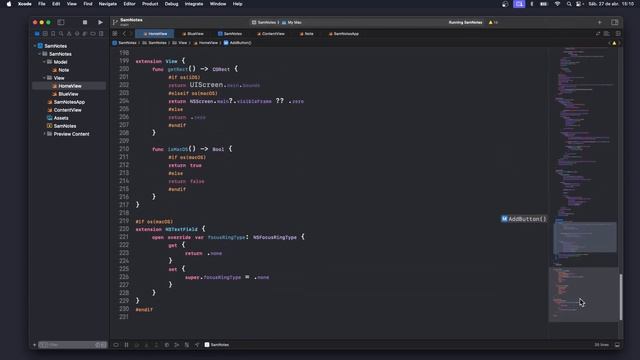Click the HomeView breadcrumb item
The image size is (640, 360).
(x=206, y=43)
